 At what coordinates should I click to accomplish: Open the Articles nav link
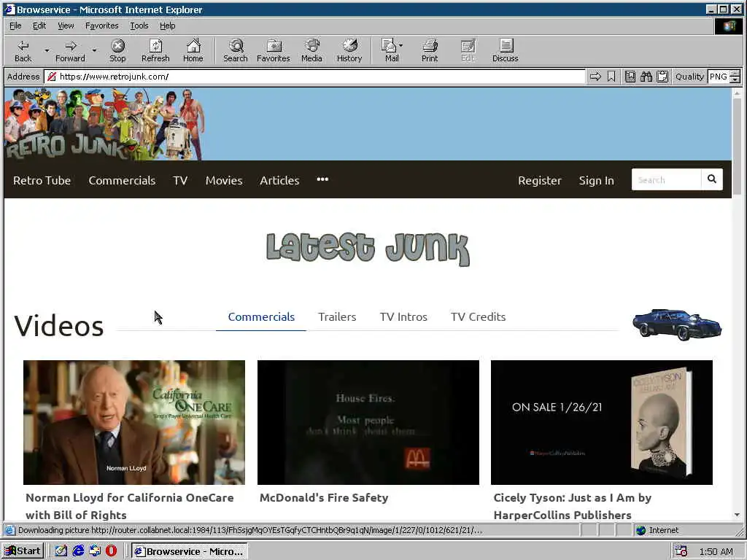click(279, 181)
